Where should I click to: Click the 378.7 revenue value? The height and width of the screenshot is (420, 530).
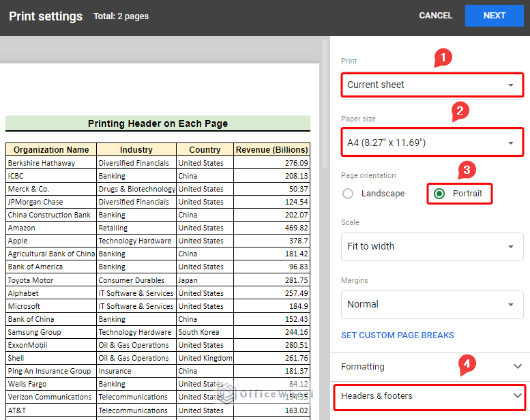298,241
